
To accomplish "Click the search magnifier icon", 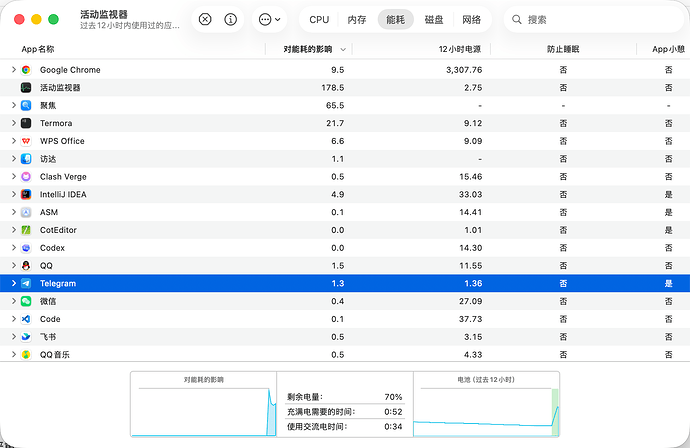I will pyautogui.click(x=517, y=19).
